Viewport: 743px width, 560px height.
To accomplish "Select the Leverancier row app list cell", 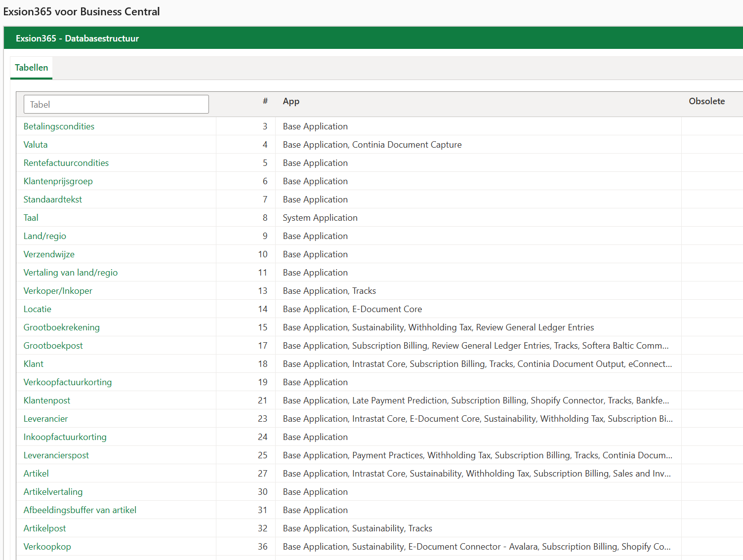I will click(478, 419).
